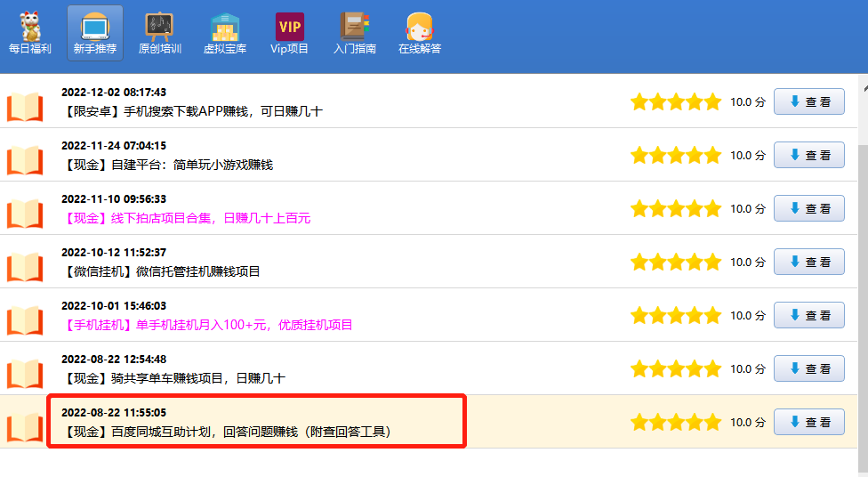Open title 【现金】自建平台：简单玩小游戏赚钱
Image resolution: width=868 pixels, height=477 pixels.
[x=167, y=165]
